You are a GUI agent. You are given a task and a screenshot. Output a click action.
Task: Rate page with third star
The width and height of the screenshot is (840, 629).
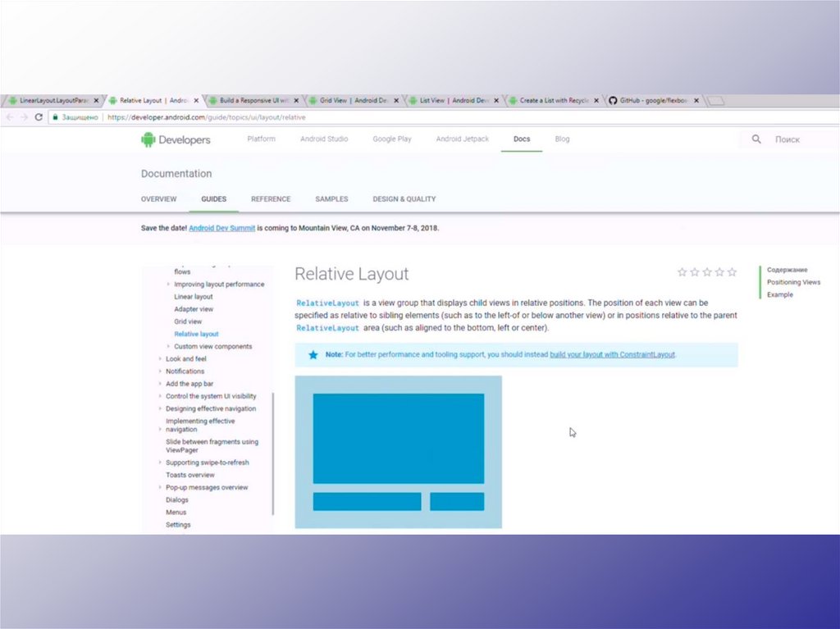click(x=707, y=272)
